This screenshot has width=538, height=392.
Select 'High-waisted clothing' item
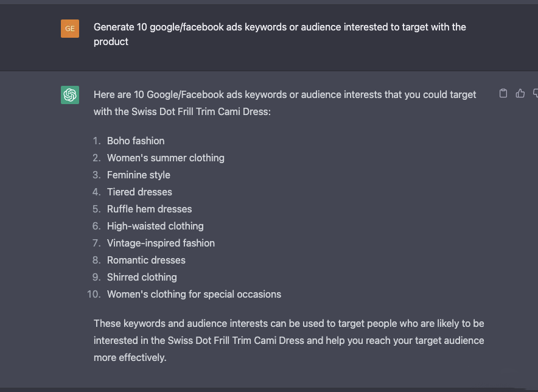[155, 226]
